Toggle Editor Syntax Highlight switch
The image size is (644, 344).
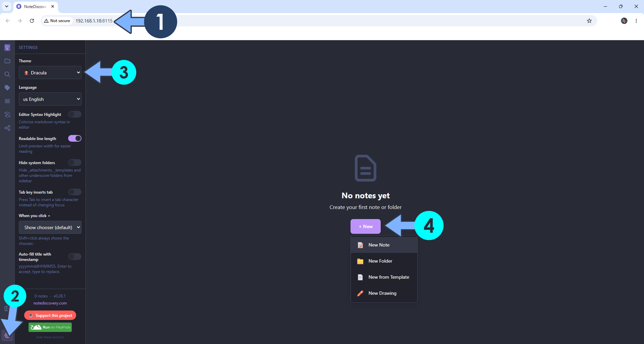75,115
